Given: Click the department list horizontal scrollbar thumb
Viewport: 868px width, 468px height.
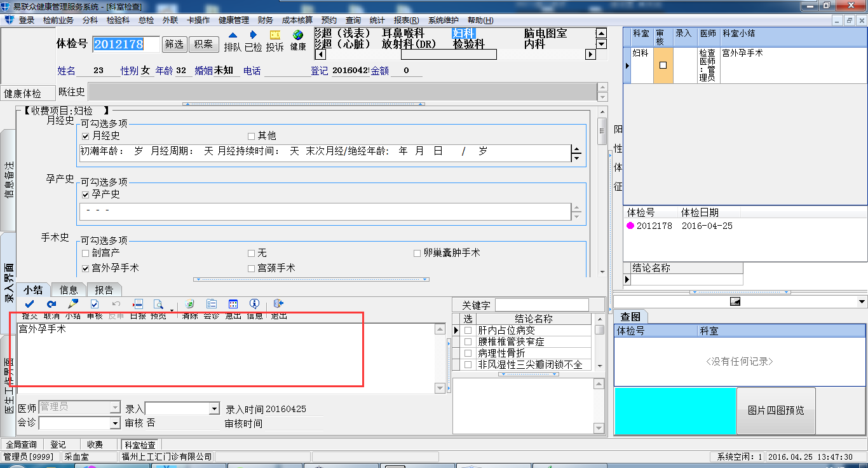Looking at the screenshot, I should [x=449, y=55].
